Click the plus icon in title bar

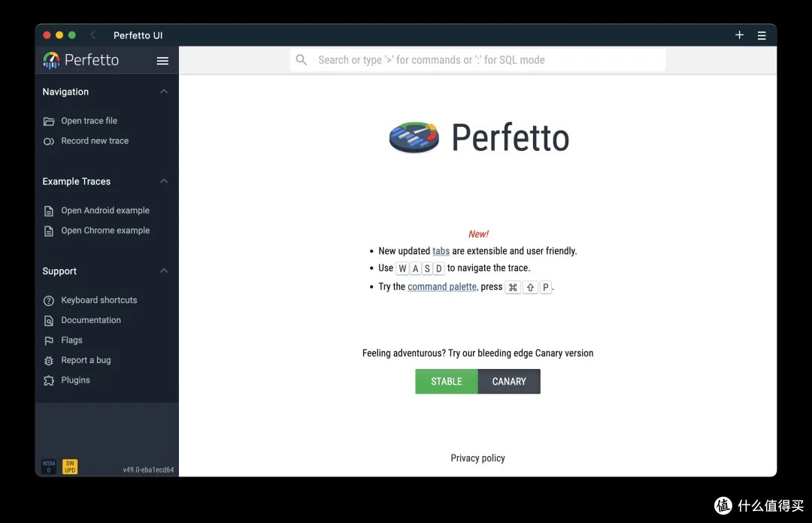point(740,35)
